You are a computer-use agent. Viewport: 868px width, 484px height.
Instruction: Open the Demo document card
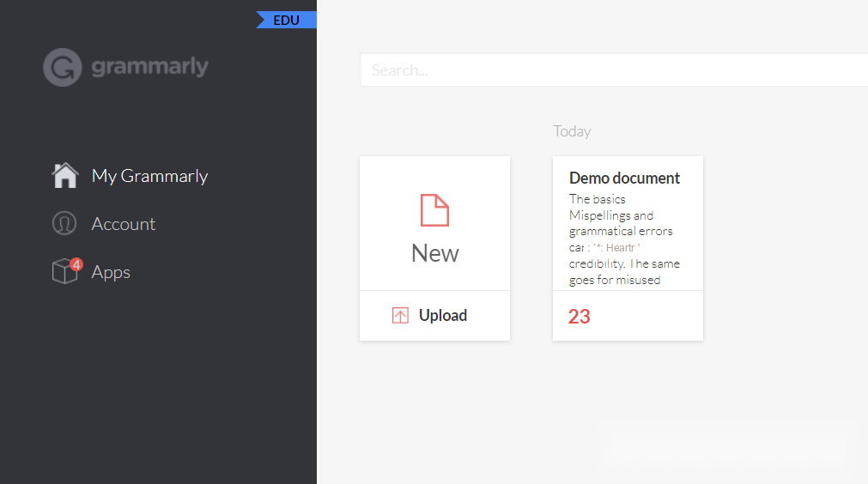[x=628, y=248]
